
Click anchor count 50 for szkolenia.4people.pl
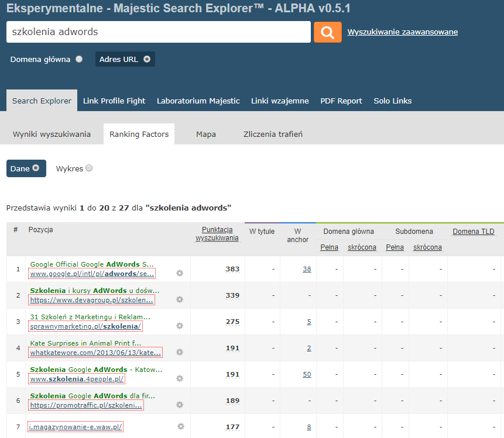coord(307,374)
